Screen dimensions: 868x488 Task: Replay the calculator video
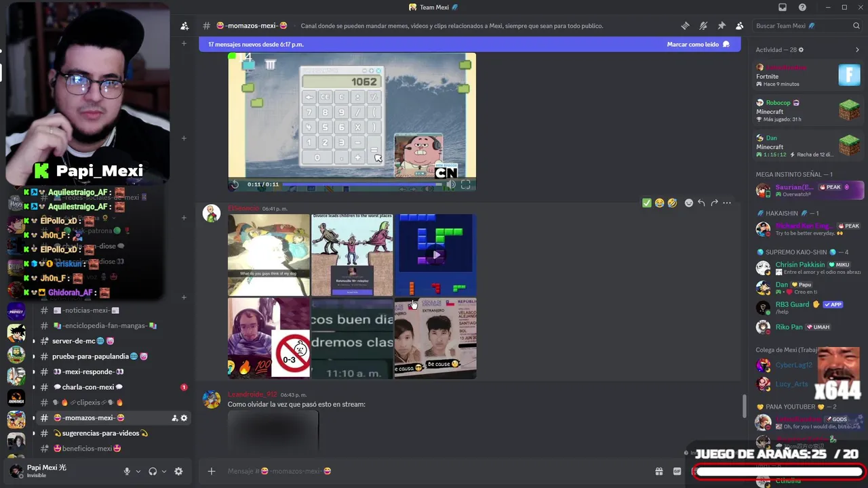pos(235,184)
